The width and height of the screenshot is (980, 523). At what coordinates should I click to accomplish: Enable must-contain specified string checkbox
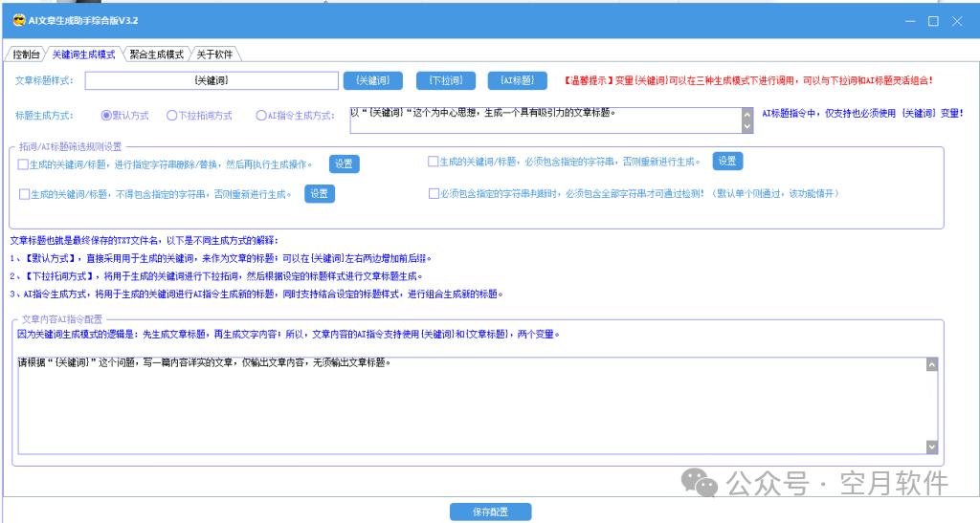pyautogui.click(x=433, y=162)
